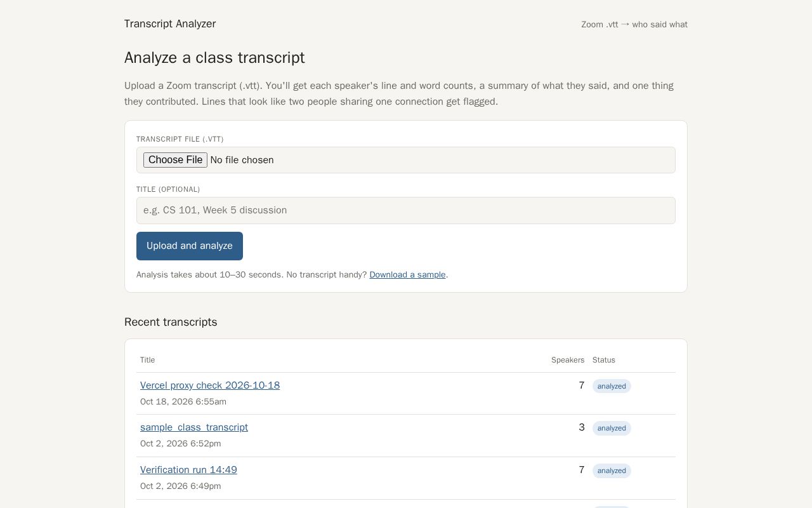Screen dimensions: 812x508
Task: Open the Download a sample link
Action: coord(407,275)
